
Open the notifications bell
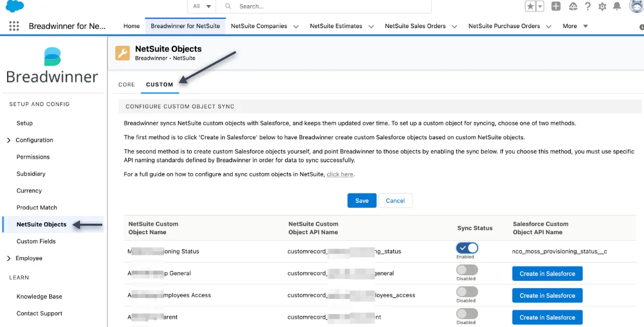(x=617, y=6)
